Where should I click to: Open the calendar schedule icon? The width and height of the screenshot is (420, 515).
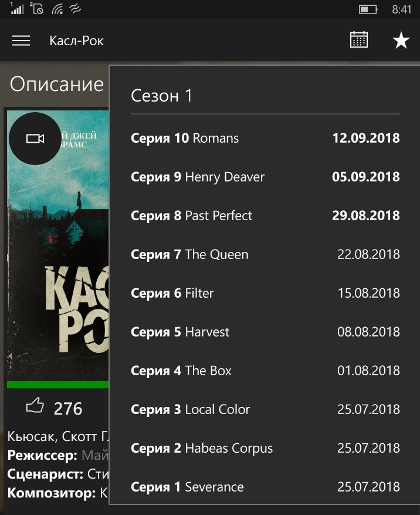(358, 40)
